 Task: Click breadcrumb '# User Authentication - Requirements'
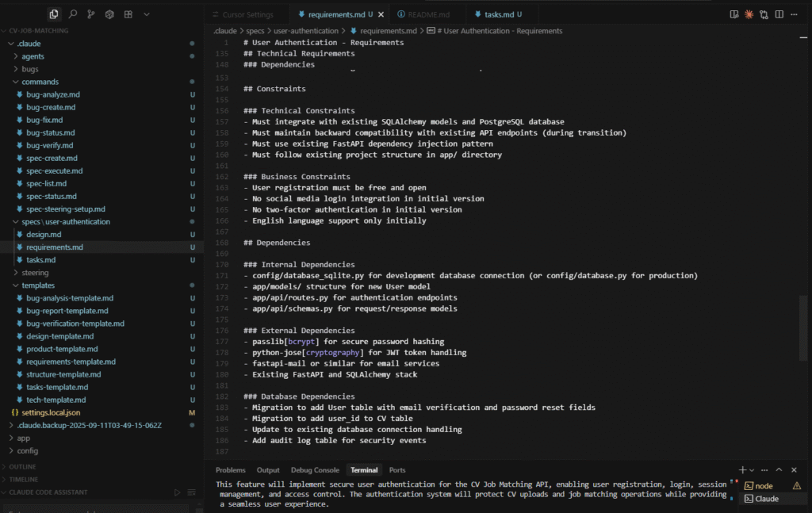495,31
